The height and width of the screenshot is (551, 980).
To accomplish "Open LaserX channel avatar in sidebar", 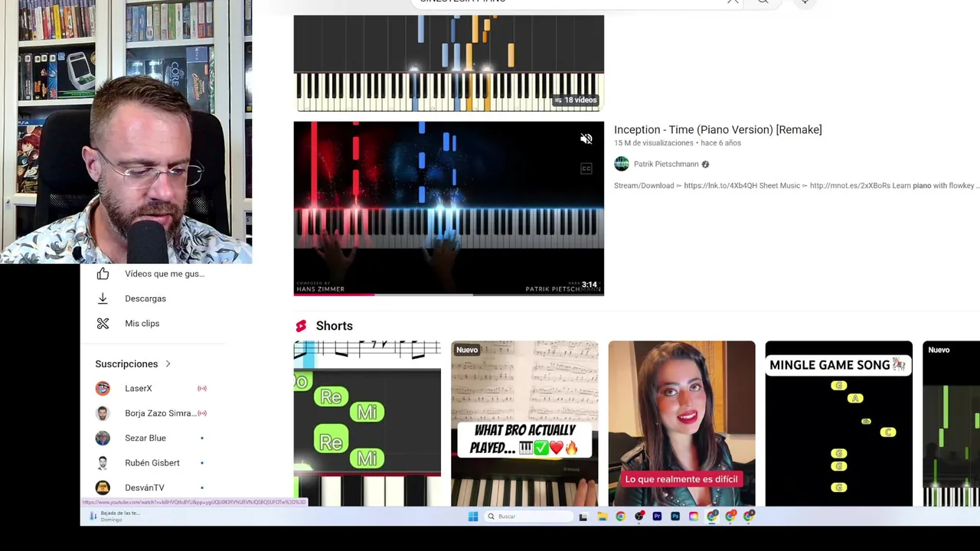I will (x=103, y=389).
